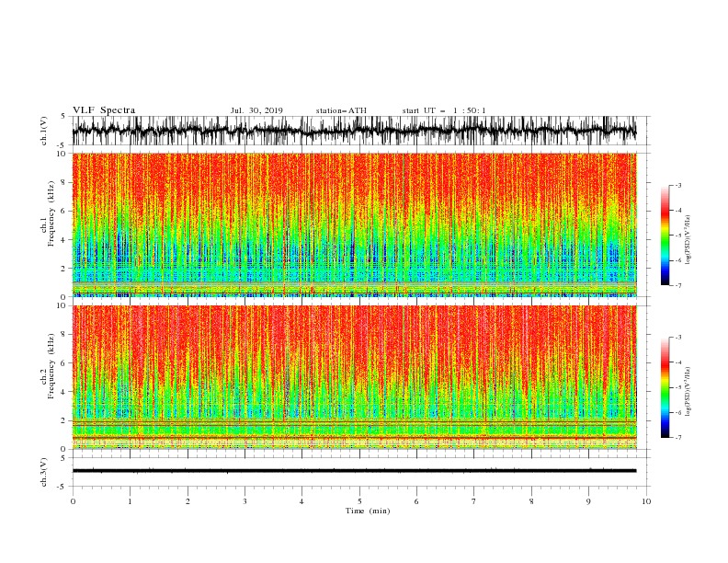Click time axis tick label "9"
The height and width of the screenshot is (563, 728).
(588, 501)
